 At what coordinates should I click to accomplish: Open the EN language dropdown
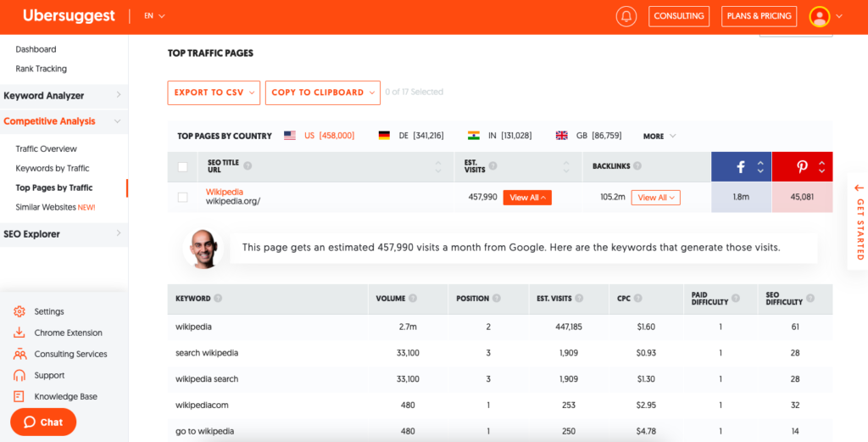click(x=154, y=16)
